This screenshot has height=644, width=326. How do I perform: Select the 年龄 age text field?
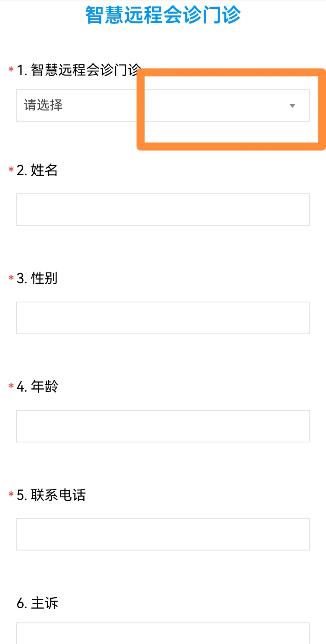(163, 426)
